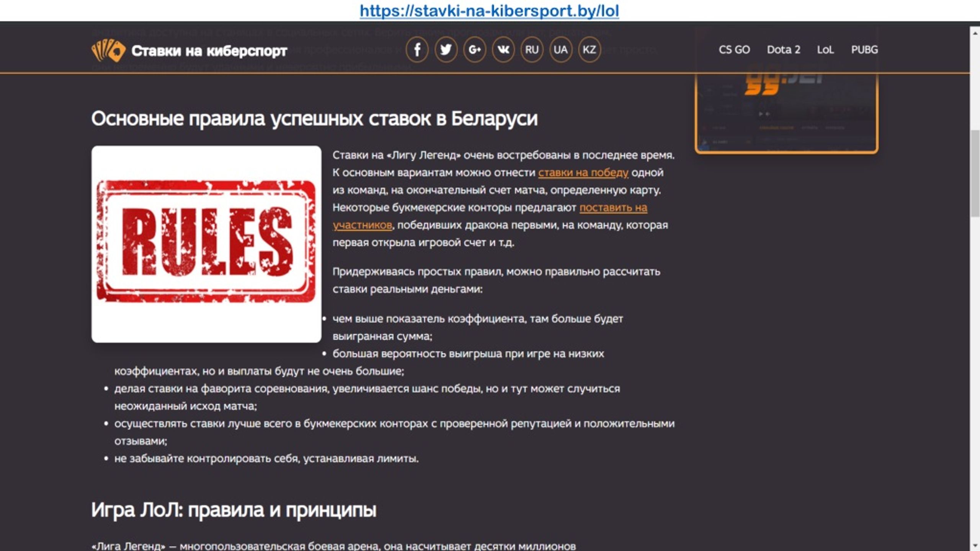Open the VK social icon
The width and height of the screenshot is (980, 551).
click(x=503, y=50)
